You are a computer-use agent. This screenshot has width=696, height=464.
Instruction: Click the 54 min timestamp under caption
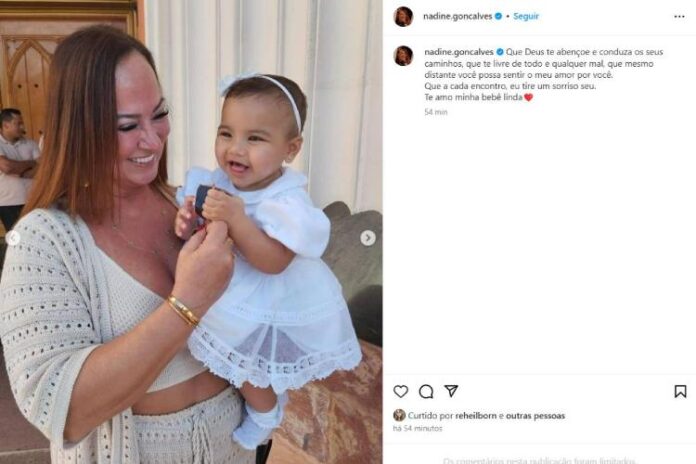coord(436,112)
